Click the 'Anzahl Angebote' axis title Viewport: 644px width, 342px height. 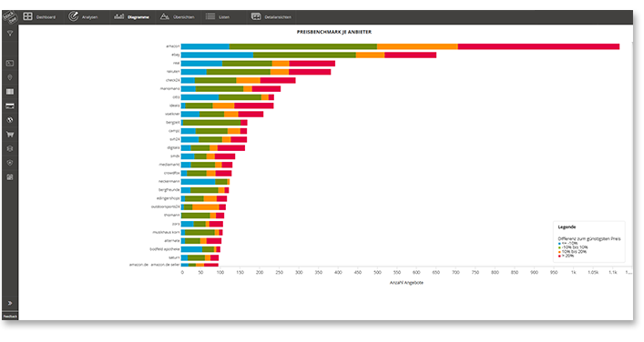406,283
